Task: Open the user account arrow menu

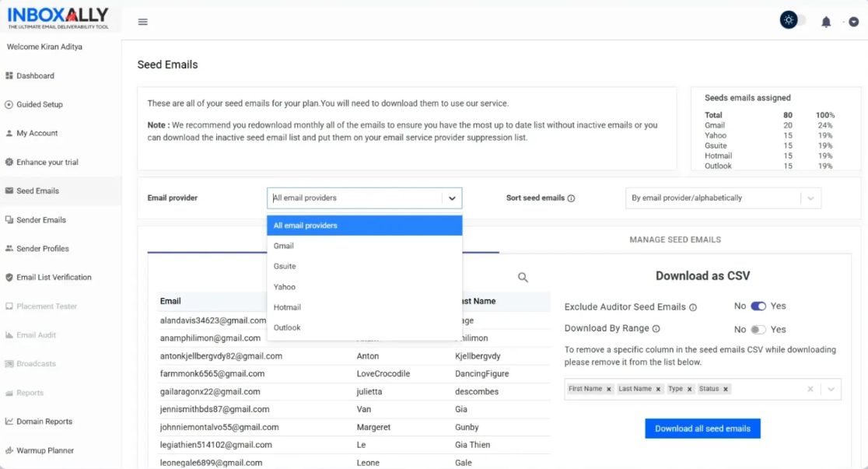Action: point(853,22)
